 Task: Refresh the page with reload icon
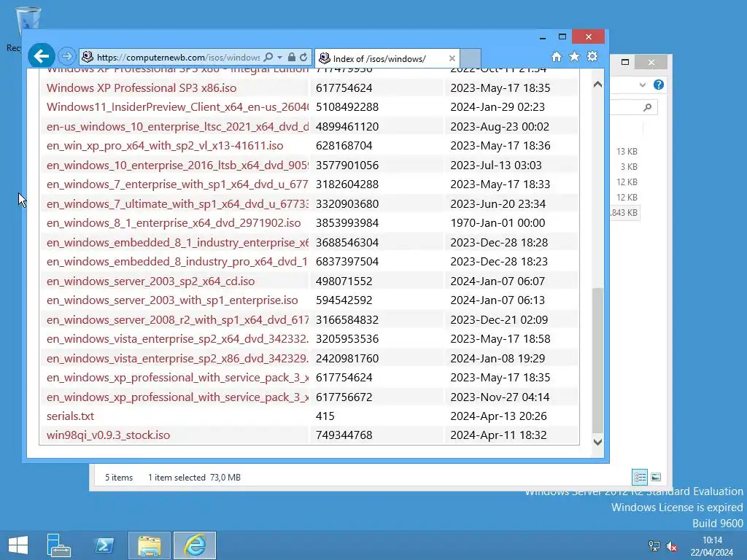point(303,57)
